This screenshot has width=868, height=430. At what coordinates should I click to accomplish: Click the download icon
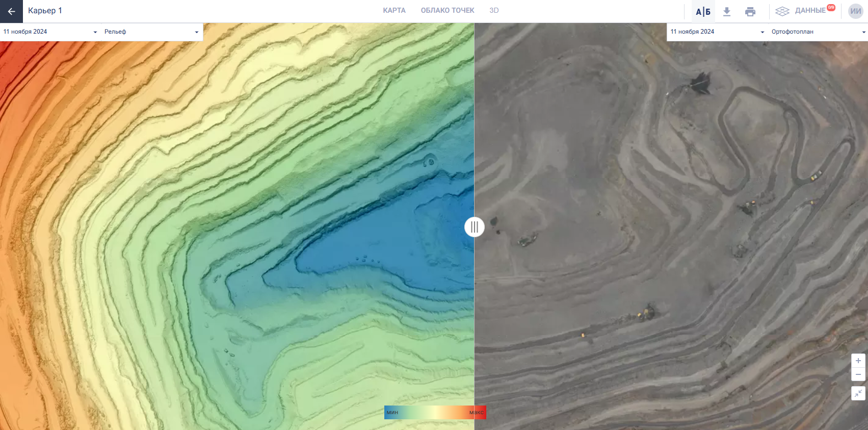727,12
